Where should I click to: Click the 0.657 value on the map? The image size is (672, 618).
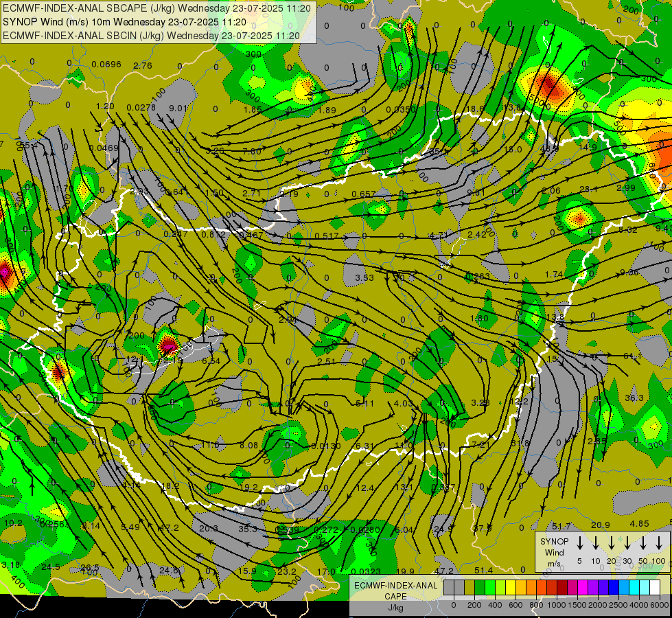pos(363,194)
